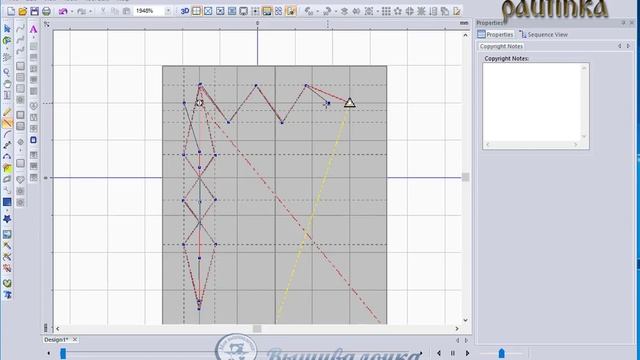Toggle the highlighted show bitmaps button
The width and height of the screenshot is (640, 360).
point(267,11)
